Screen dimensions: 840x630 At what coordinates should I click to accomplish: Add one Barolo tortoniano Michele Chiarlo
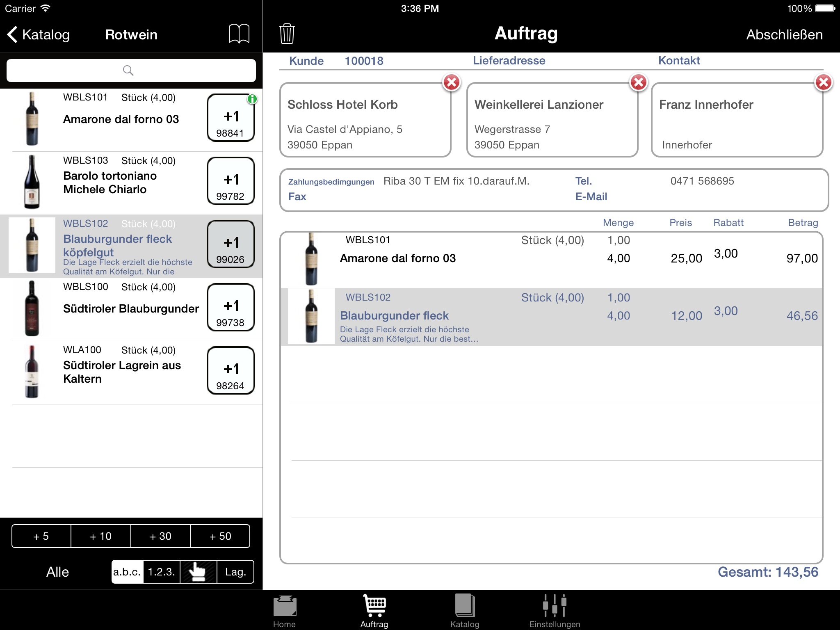231,181
